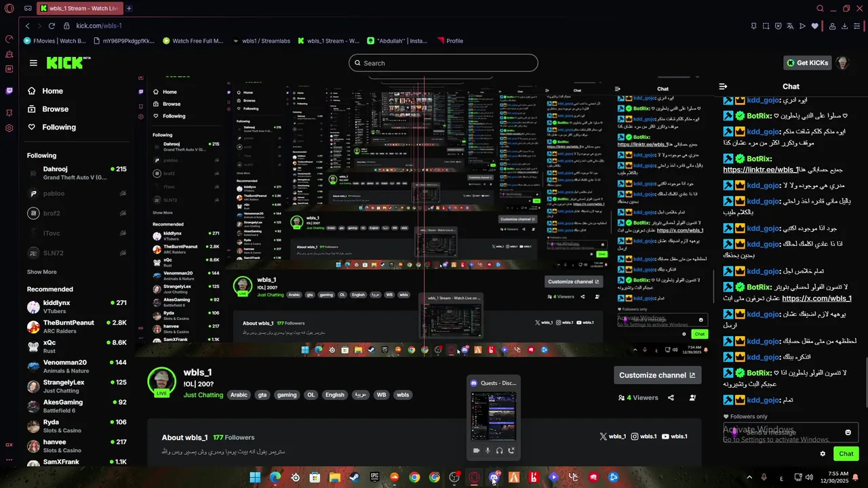Click Twitch icon in Opera sidebar

tap(9, 91)
